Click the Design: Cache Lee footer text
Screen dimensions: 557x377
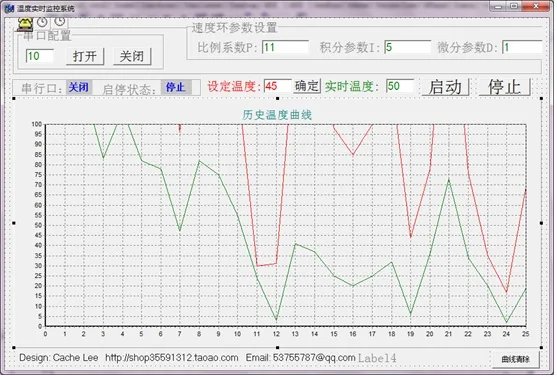(59, 357)
